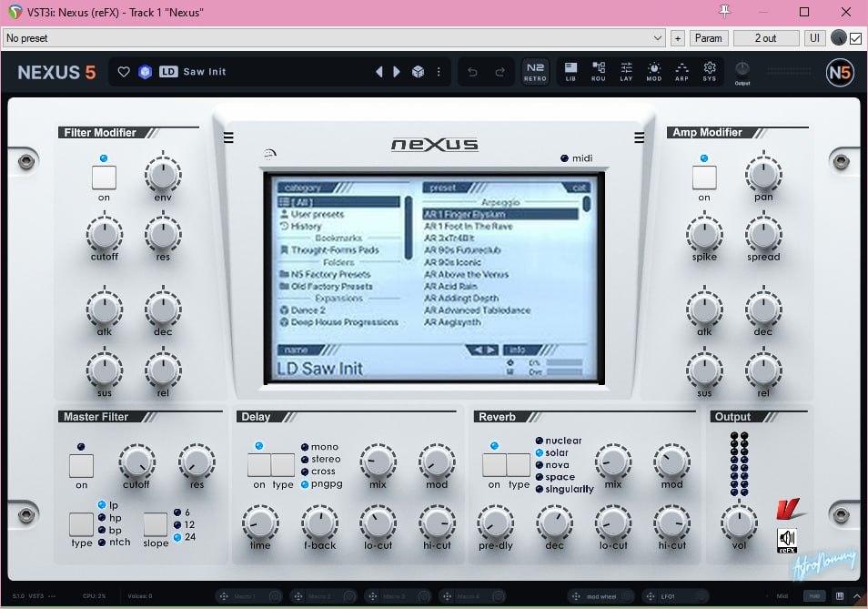Image resolution: width=868 pixels, height=609 pixels.
Task: Open the SYS settings gear
Action: coord(710,72)
